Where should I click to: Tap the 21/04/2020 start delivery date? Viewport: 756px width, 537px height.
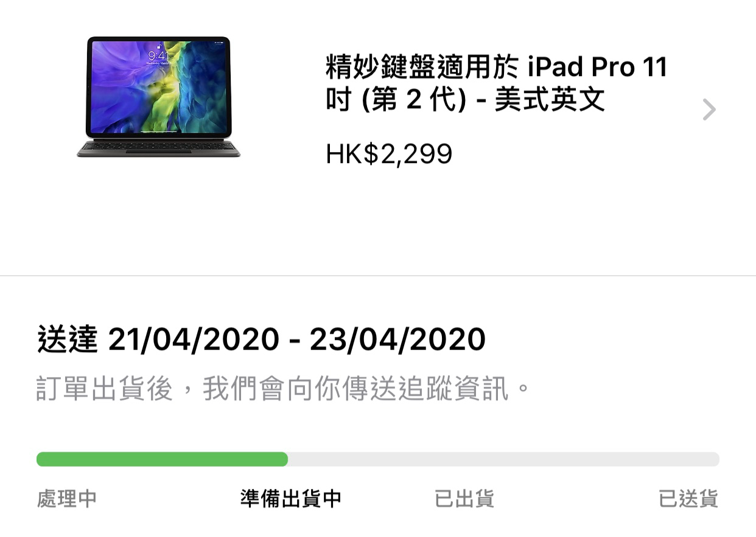point(194,339)
